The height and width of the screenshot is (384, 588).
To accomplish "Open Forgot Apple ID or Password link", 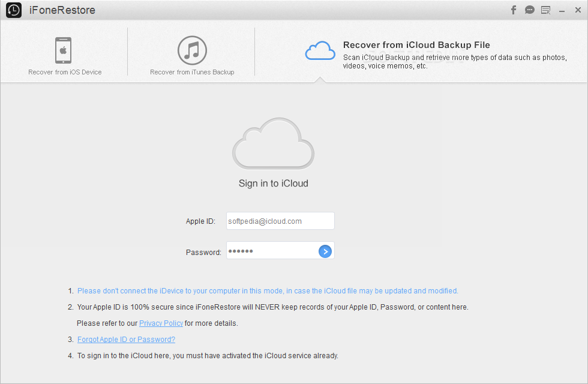I will coord(126,340).
